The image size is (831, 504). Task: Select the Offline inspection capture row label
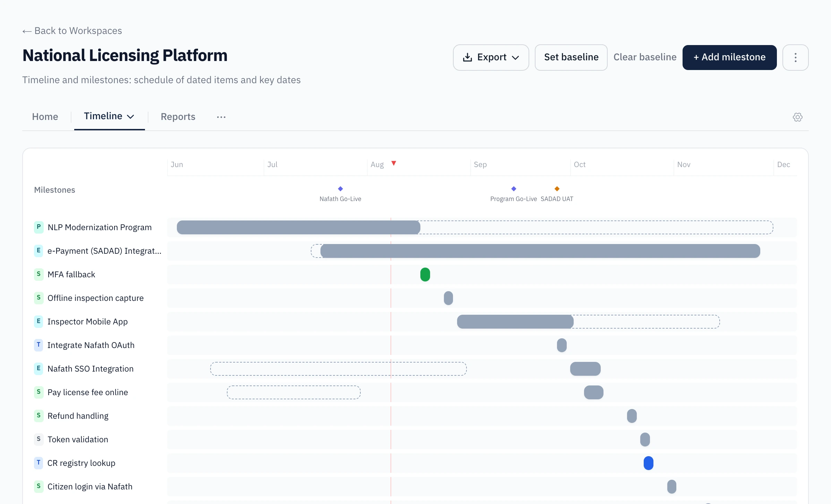click(95, 298)
